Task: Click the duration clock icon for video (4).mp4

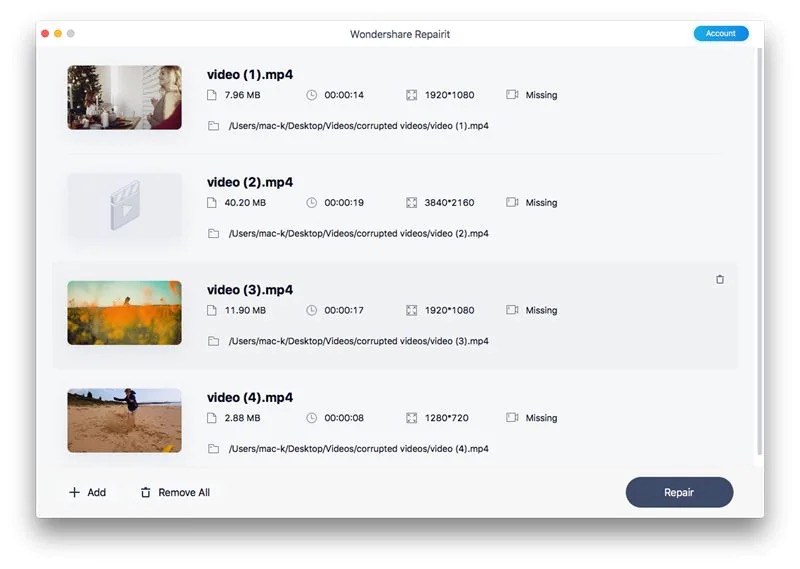Action: [311, 418]
